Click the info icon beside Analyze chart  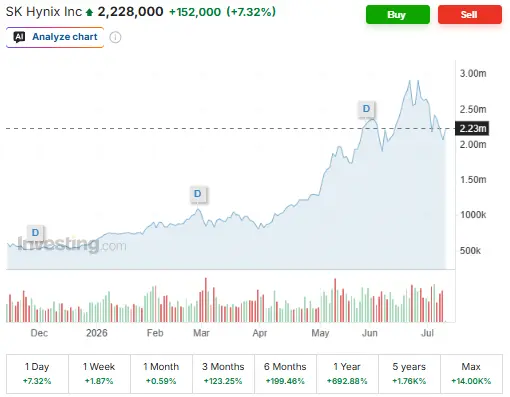coord(115,37)
